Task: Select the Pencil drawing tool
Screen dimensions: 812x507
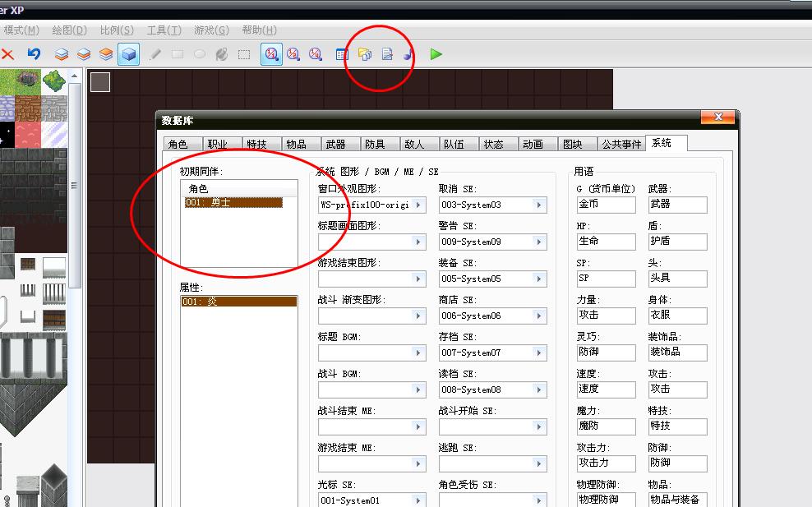Action: pos(155,54)
